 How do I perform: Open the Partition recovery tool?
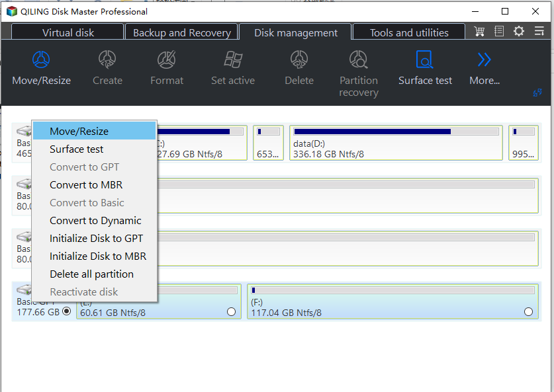point(358,59)
